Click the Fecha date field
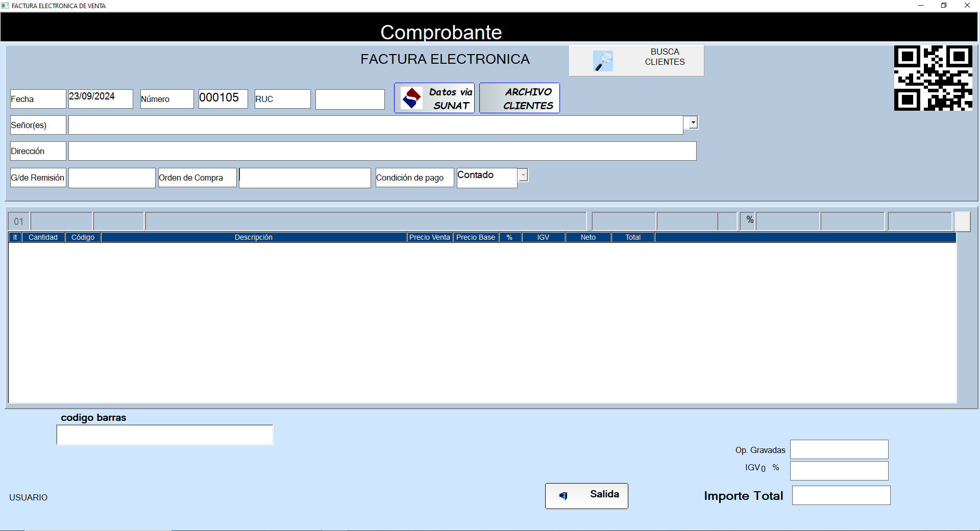Viewport: 980px width, 531px height. [100, 99]
